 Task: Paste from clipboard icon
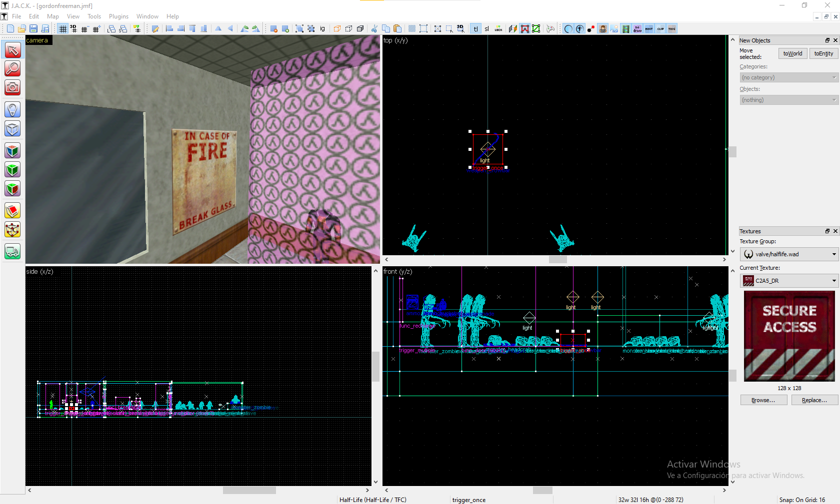(x=397, y=29)
